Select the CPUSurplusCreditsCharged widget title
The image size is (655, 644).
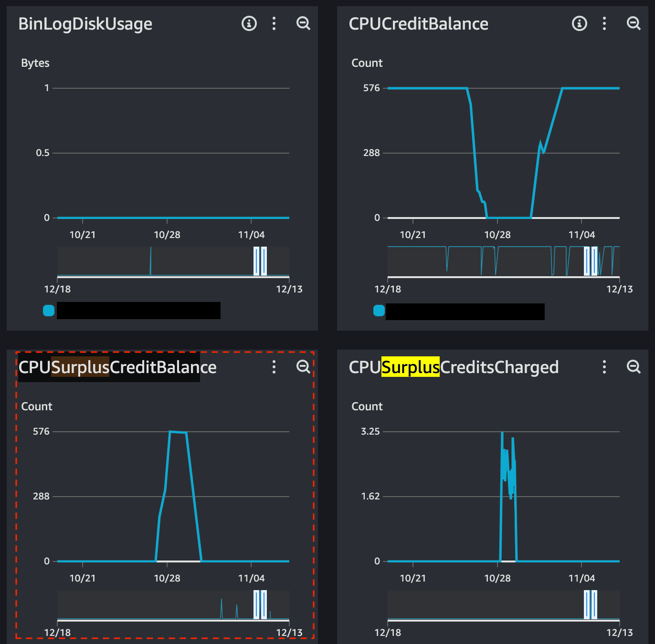coord(454,367)
